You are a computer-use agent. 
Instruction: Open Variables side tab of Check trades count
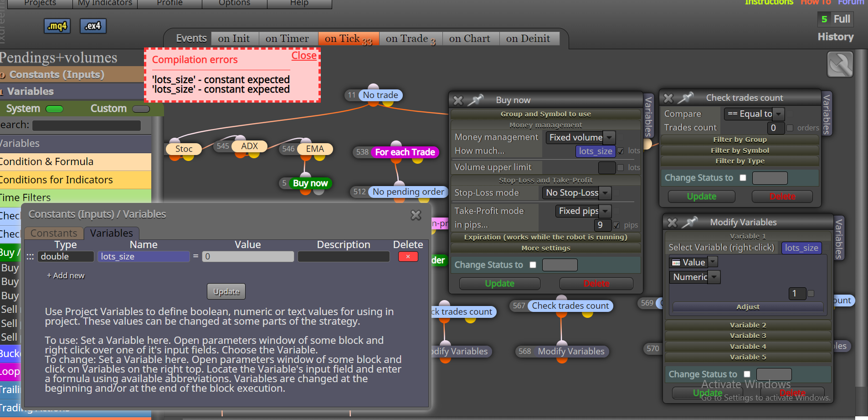827,114
